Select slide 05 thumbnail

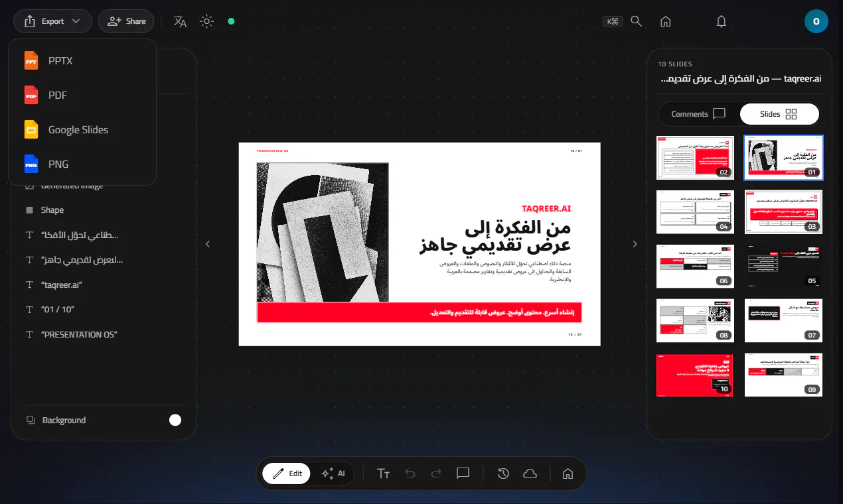[783, 267]
